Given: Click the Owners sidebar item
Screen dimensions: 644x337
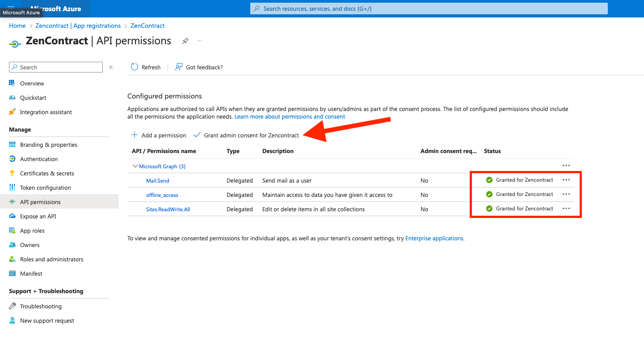Looking at the screenshot, I should [29, 245].
